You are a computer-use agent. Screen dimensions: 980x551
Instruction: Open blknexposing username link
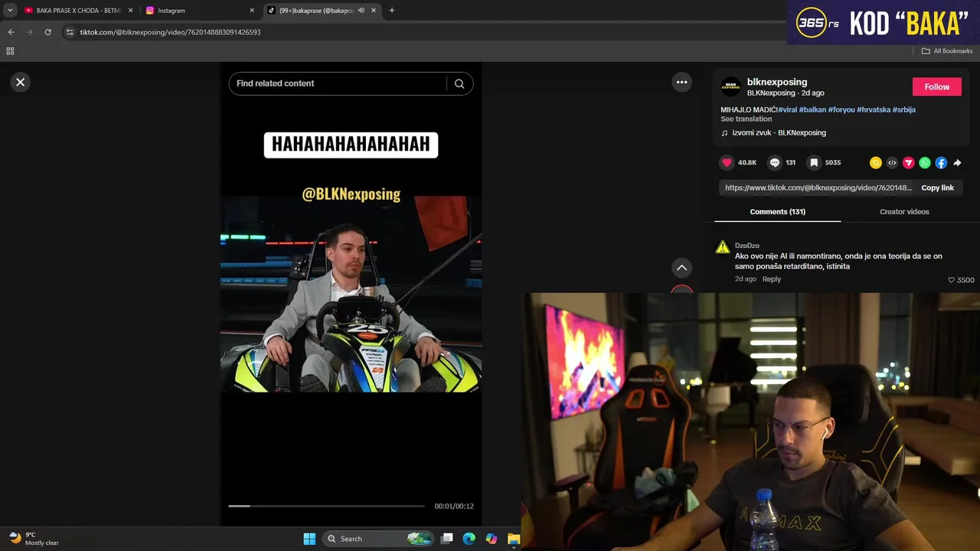point(776,82)
